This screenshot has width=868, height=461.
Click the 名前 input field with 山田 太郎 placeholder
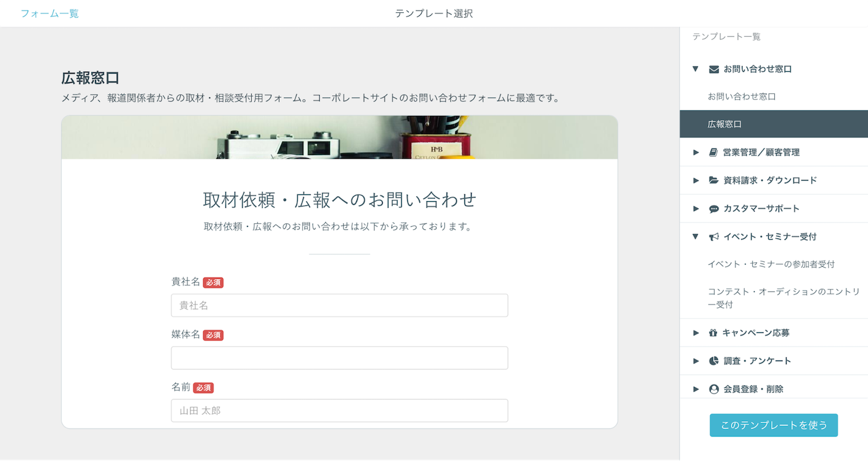[339, 411]
